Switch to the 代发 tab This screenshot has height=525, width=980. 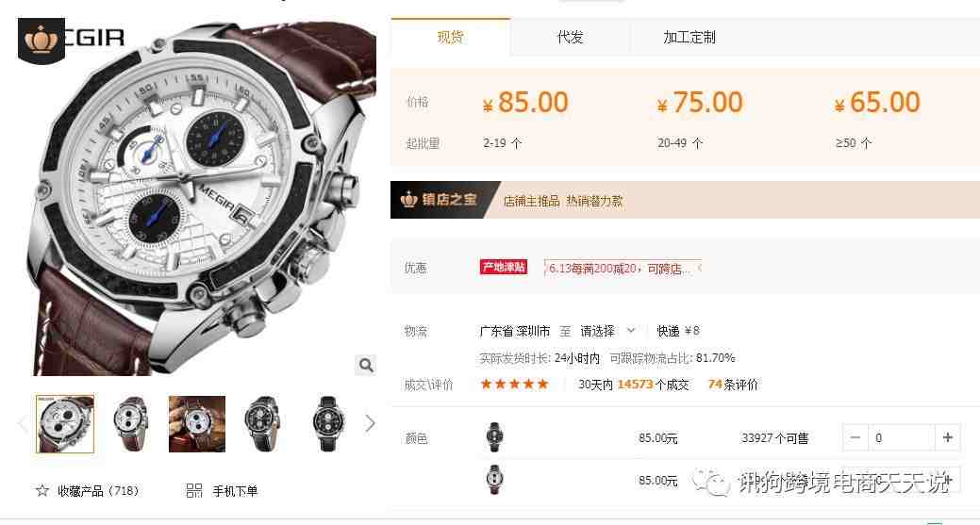(x=570, y=38)
